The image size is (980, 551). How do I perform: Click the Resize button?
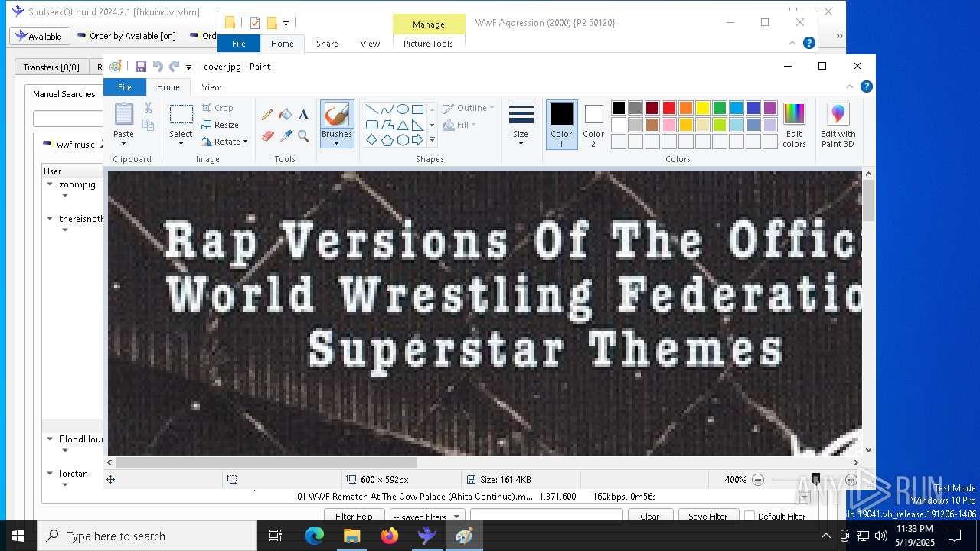(x=220, y=125)
